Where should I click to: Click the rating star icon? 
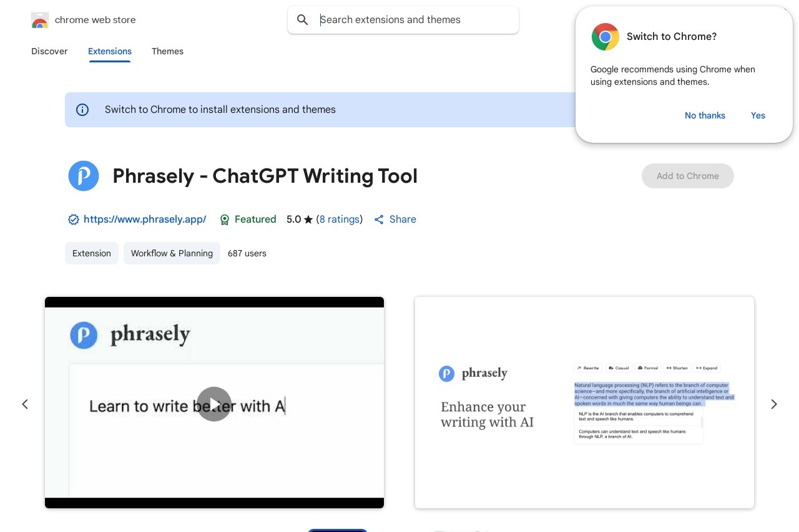tap(308, 220)
